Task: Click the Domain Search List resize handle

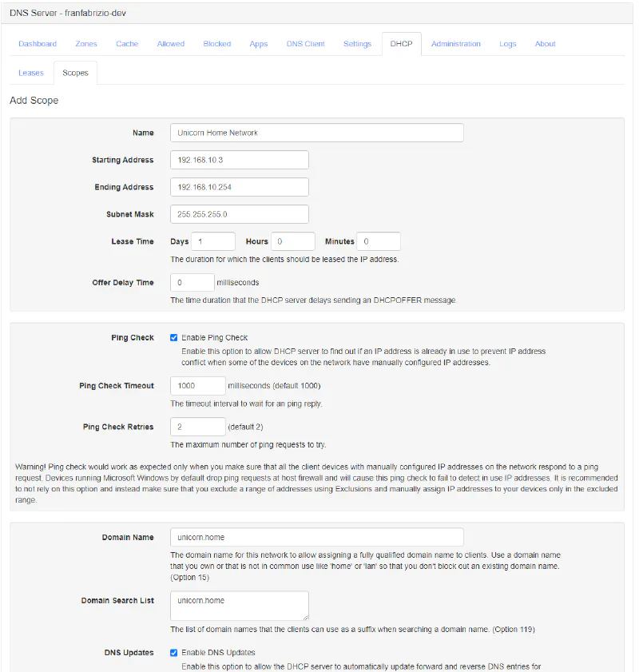Action: point(306,618)
